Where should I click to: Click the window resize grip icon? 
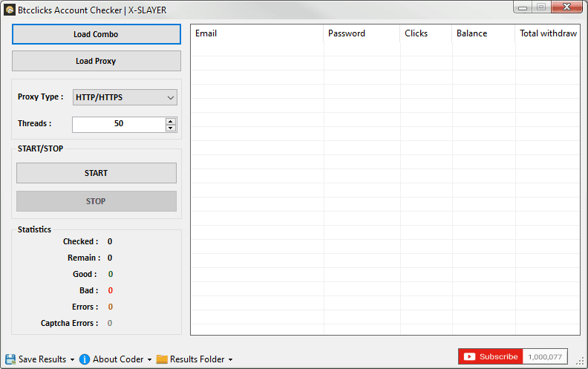click(580, 361)
